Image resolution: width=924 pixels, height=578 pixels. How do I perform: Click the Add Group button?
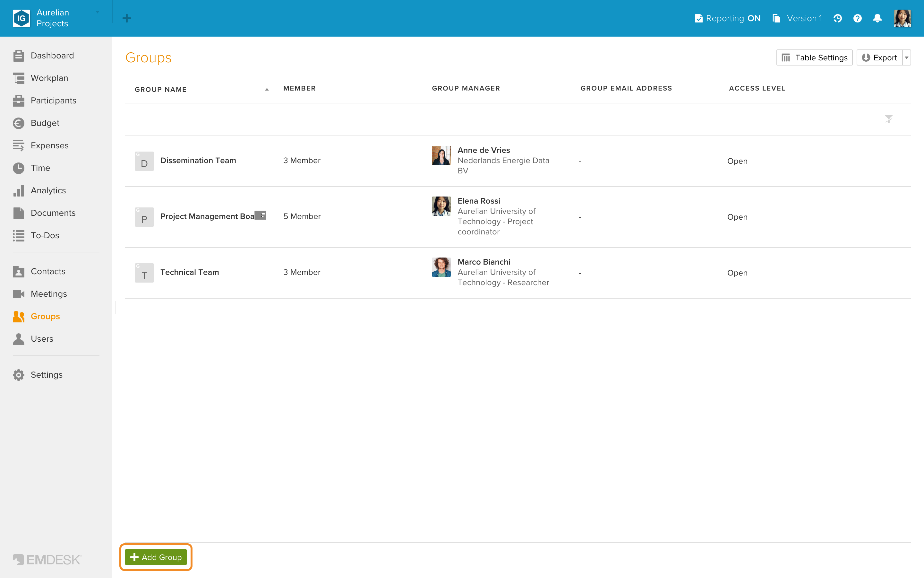click(x=156, y=557)
